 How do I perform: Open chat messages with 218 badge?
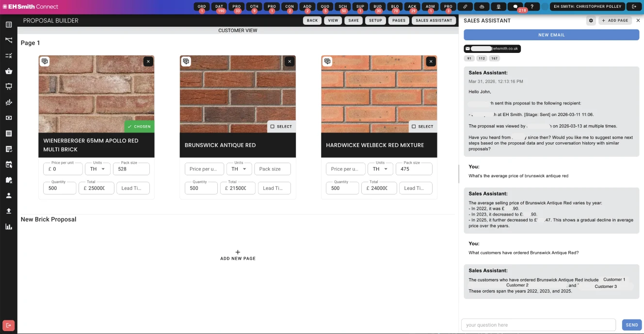pos(515,7)
